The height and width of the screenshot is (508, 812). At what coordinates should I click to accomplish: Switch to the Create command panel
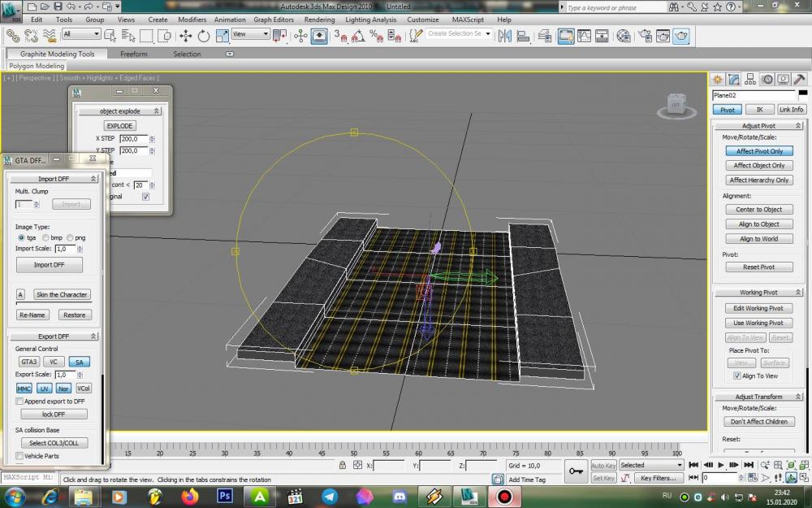click(717, 80)
